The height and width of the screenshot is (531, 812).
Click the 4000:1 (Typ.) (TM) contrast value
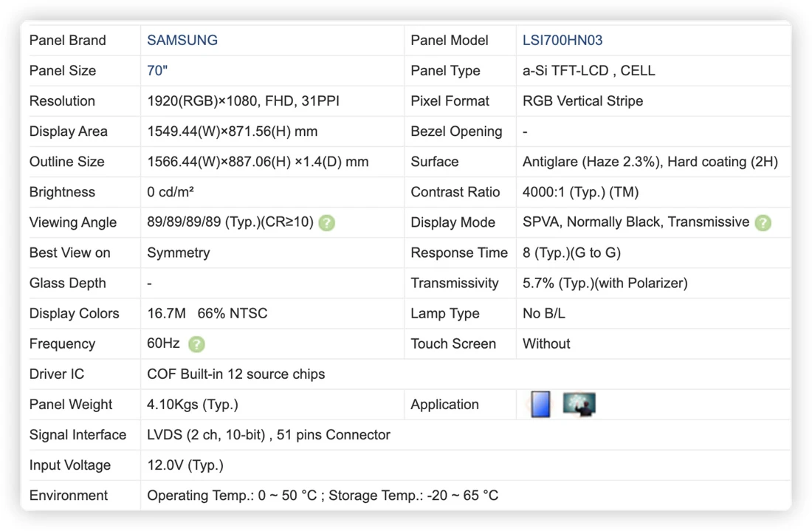[x=580, y=192]
